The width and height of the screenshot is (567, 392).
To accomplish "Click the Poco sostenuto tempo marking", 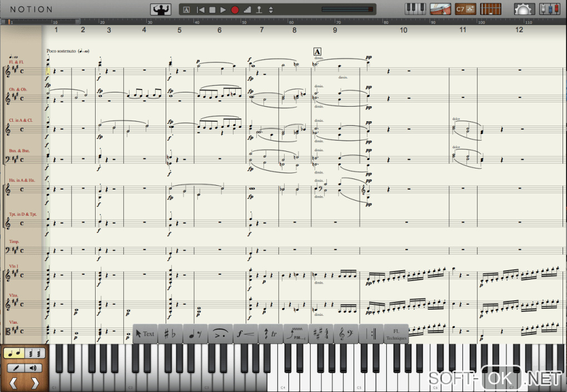I will pos(68,51).
